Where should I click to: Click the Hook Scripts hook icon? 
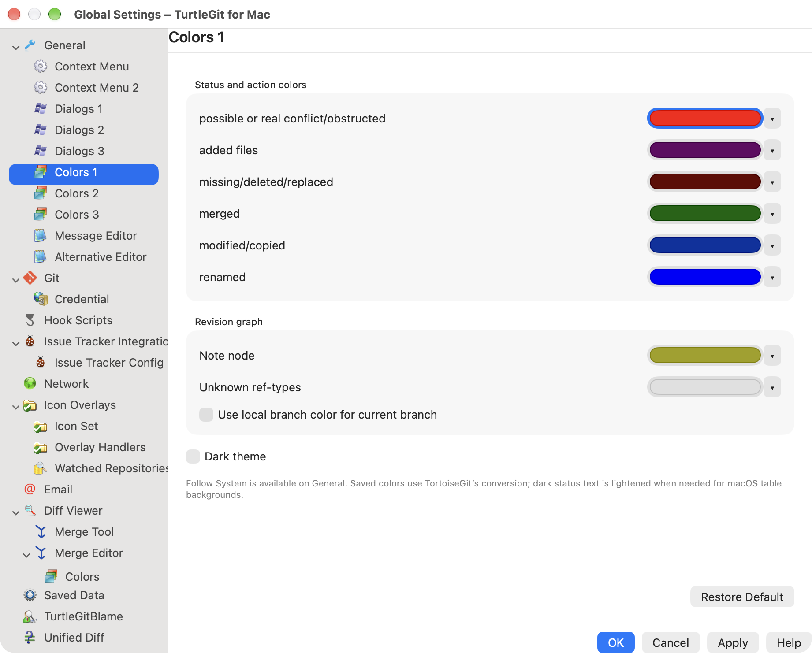pyautogui.click(x=30, y=320)
